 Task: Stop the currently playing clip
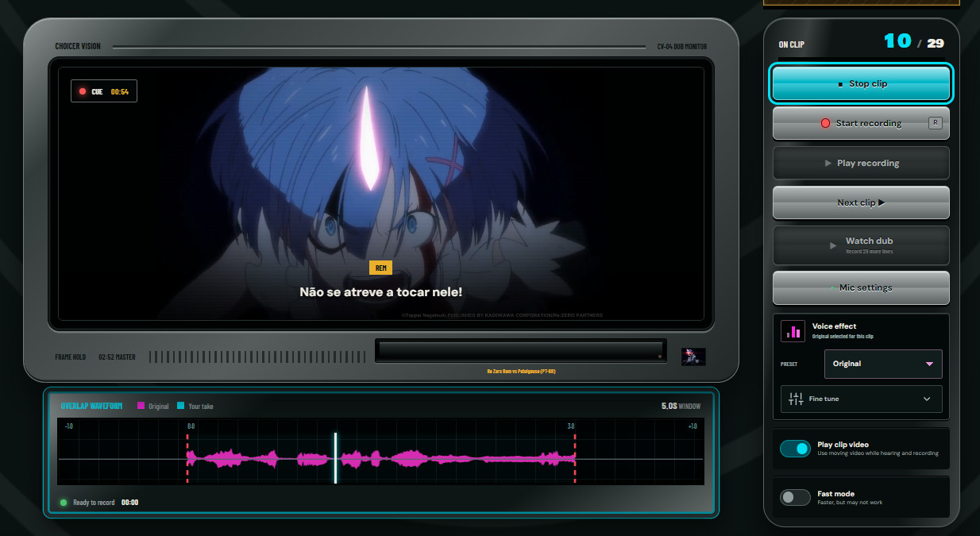(x=861, y=83)
